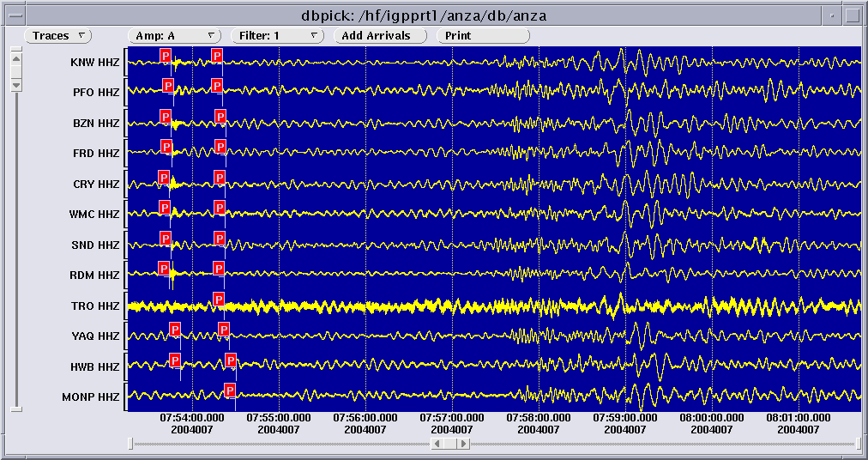Click the CRY HHZ trace label

point(96,184)
